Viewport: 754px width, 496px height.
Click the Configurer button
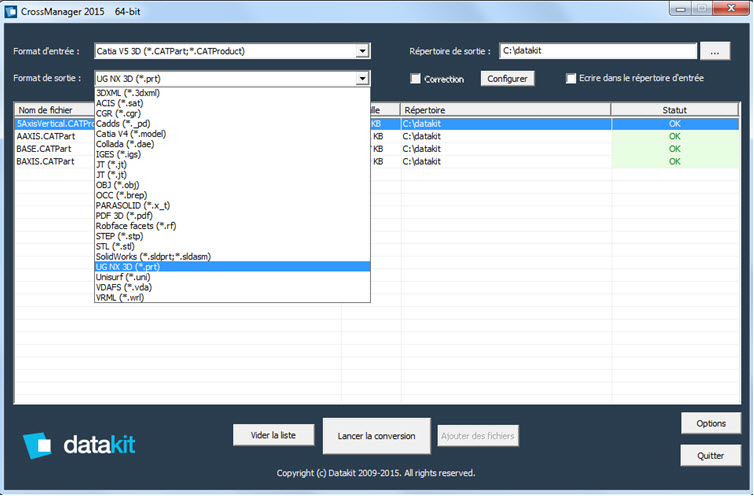tap(507, 78)
